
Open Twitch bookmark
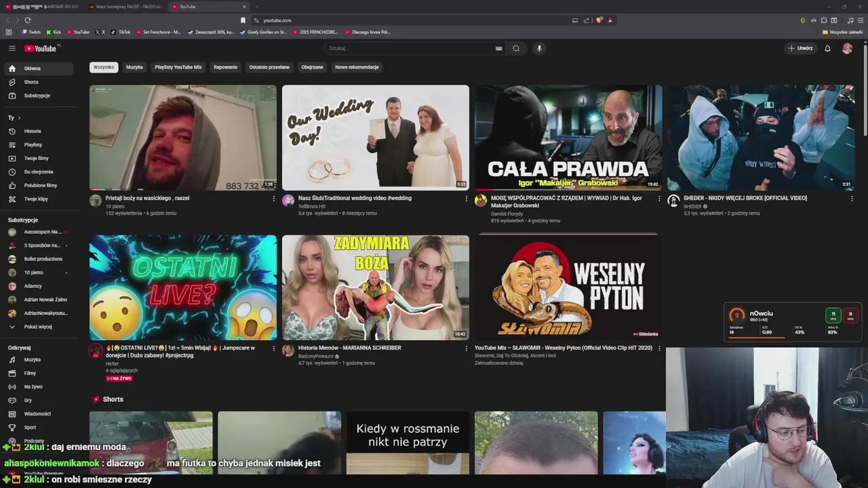31,32
